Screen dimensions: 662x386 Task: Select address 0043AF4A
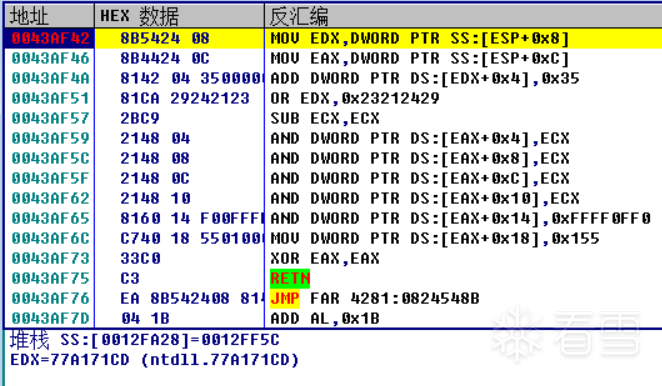[50, 78]
